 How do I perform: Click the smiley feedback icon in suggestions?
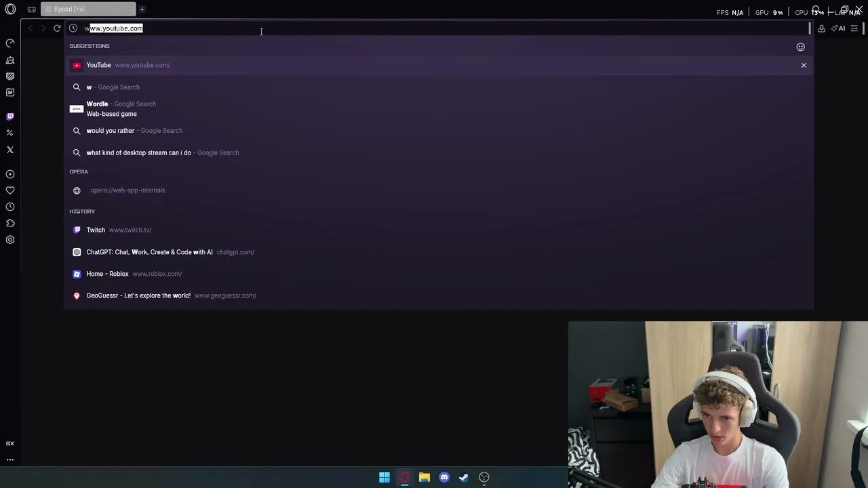pyautogui.click(x=800, y=47)
